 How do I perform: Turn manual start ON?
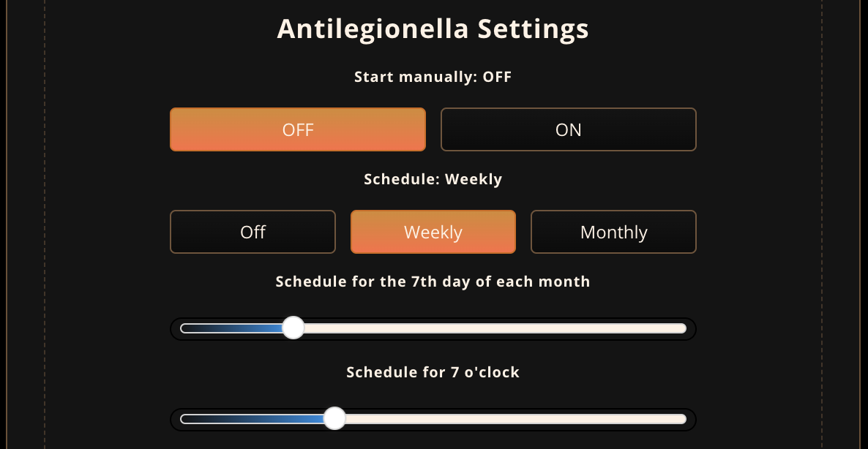[569, 129]
